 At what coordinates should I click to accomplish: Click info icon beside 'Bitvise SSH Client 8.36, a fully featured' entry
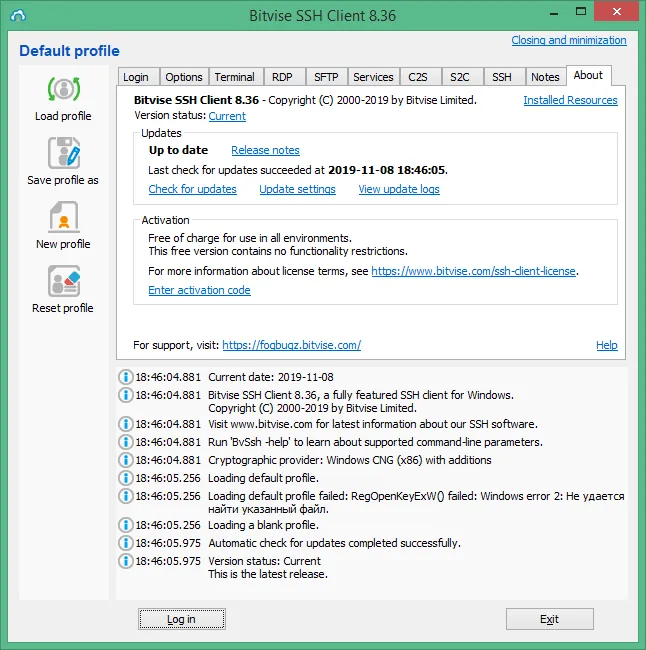point(125,395)
